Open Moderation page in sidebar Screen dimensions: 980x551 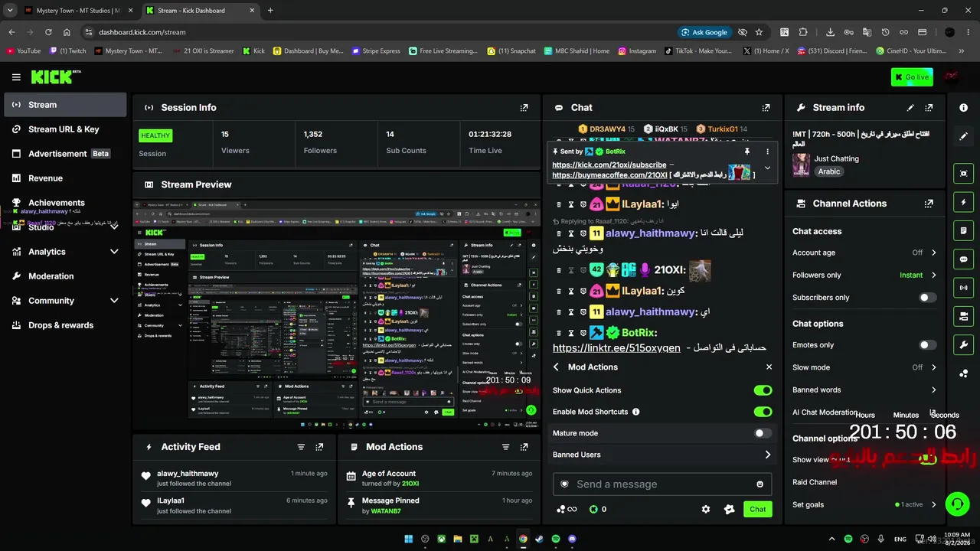pos(65,276)
